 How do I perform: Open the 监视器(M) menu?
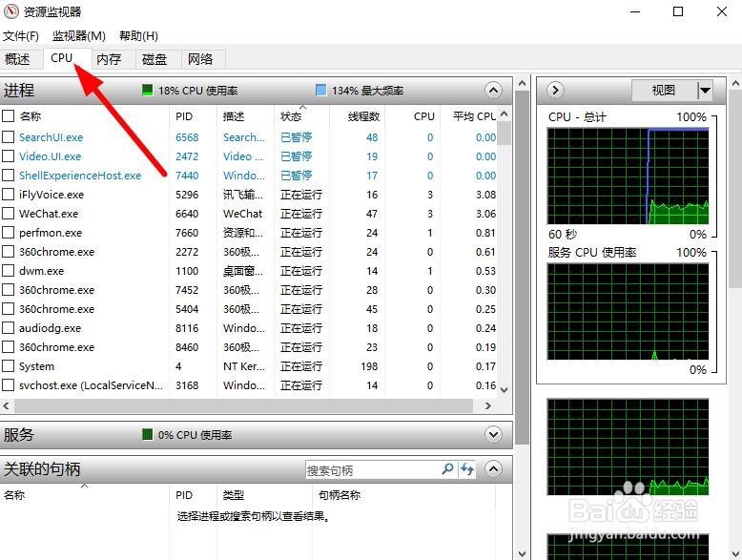click(x=78, y=36)
